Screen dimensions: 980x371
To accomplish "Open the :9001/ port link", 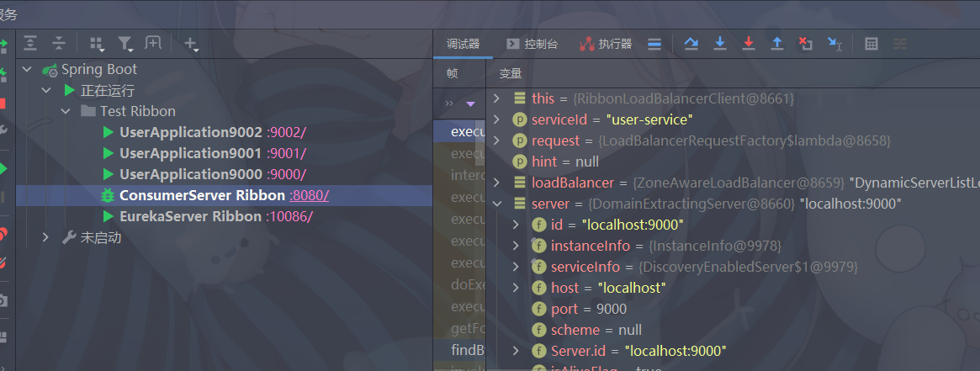I will pyautogui.click(x=286, y=154).
